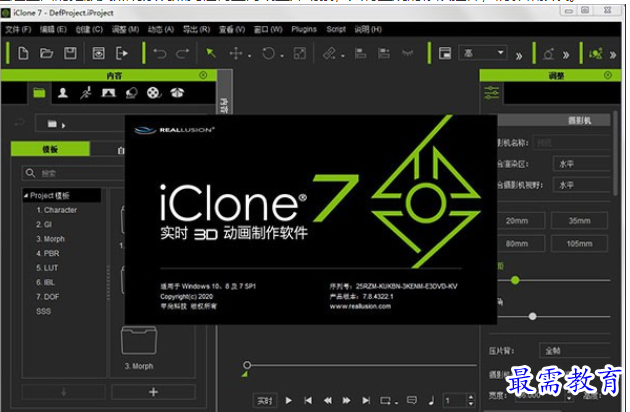This screenshot has height=412, width=630.
Task: Click the render preview toolbar icon
Action: coord(98,53)
